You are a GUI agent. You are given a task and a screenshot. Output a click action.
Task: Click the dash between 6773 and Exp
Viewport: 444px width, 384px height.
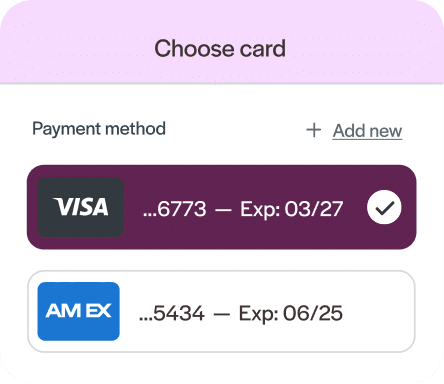pyautogui.click(x=223, y=210)
